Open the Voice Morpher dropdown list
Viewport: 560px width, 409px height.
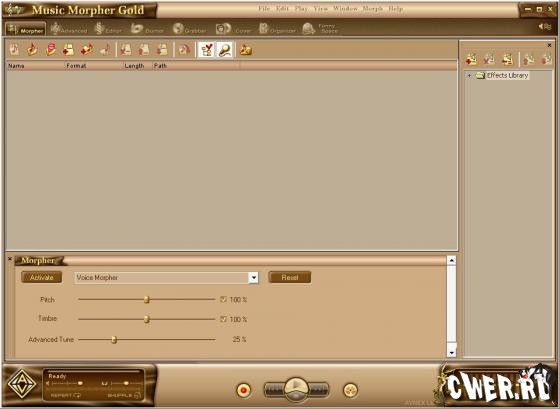click(x=253, y=278)
